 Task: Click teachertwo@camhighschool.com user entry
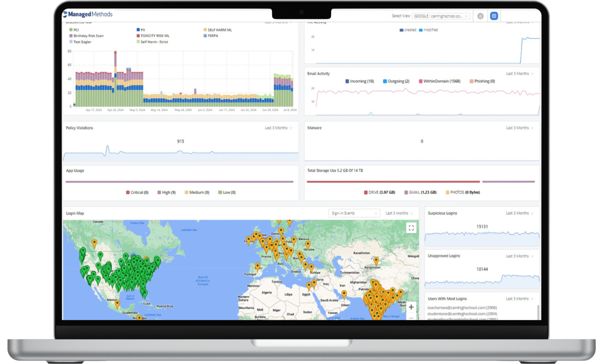(462, 308)
